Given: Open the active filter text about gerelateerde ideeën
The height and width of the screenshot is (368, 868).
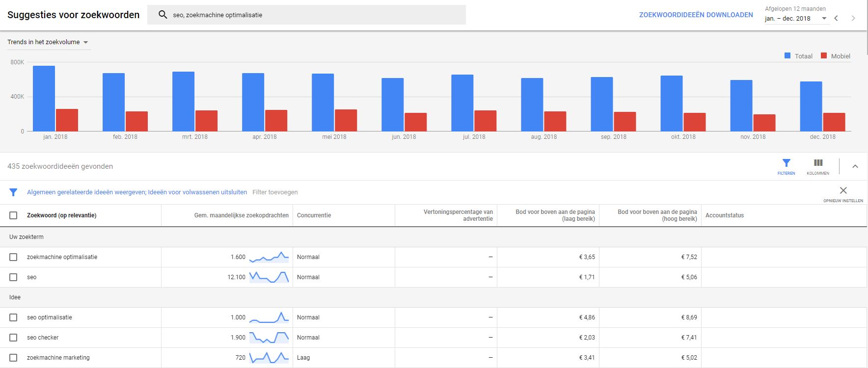Looking at the screenshot, I should [137, 192].
